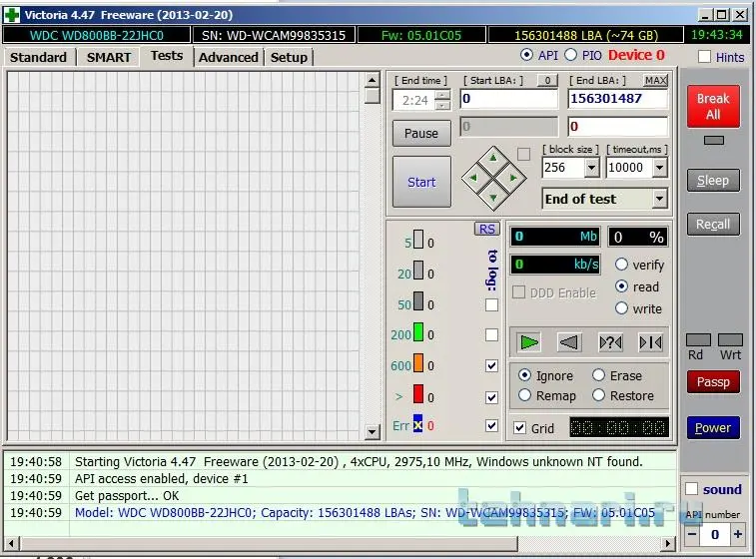Click the green cross Victoria title icon
This screenshot has width=756, height=559.
pyautogui.click(x=12, y=15)
